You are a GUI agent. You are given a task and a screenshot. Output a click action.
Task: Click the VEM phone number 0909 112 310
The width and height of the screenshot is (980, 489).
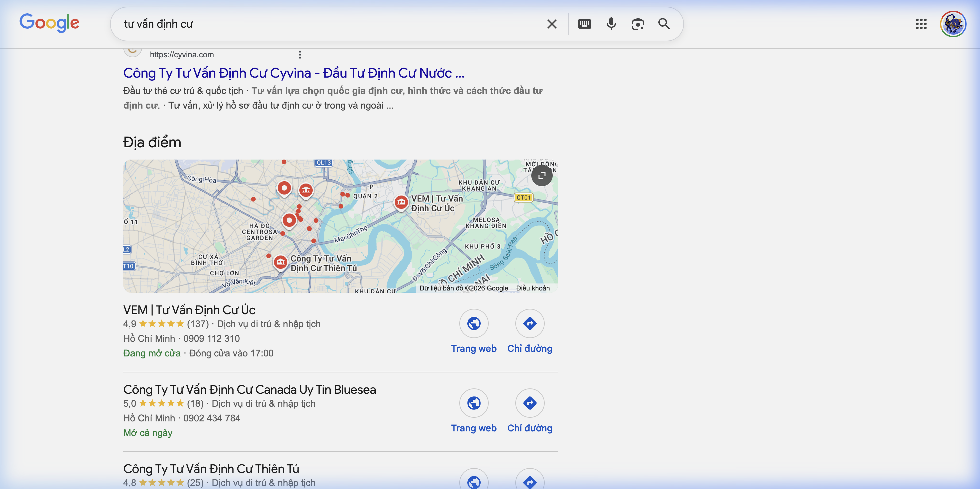pyautogui.click(x=212, y=338)
